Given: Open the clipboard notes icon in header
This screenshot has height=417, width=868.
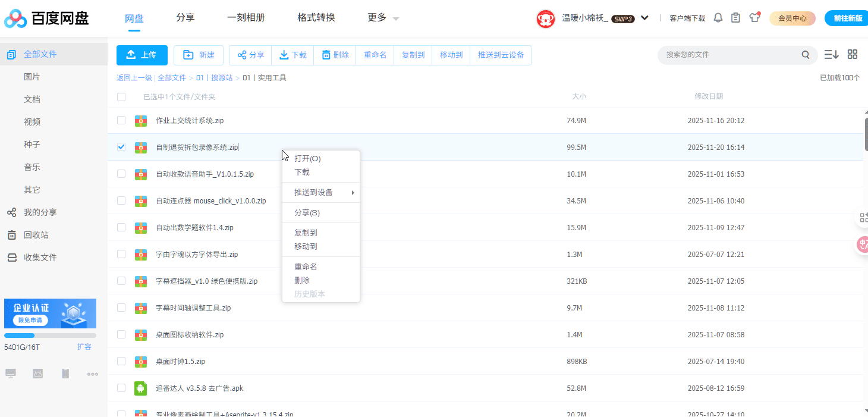Looking at the screenshot, I should 736,18.
